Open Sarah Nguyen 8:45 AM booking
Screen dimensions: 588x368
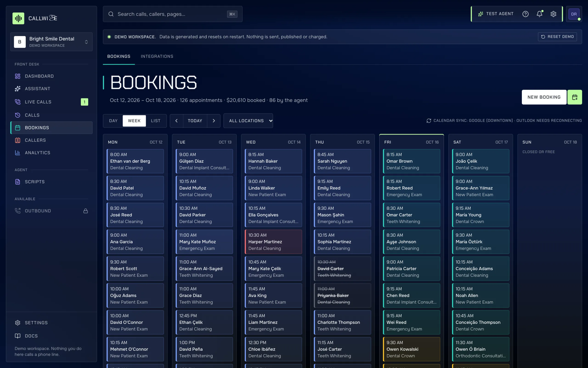(x=342, y=161)
